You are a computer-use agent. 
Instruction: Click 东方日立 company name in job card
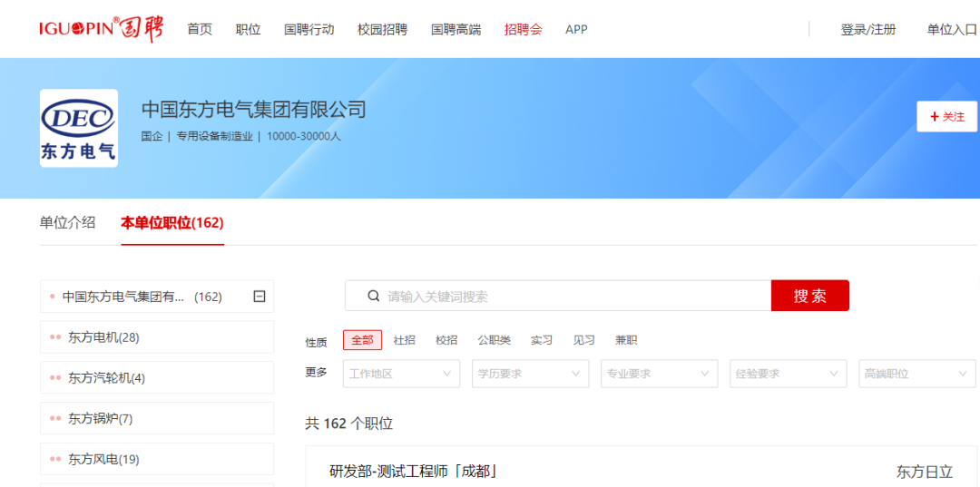(925, 471)
